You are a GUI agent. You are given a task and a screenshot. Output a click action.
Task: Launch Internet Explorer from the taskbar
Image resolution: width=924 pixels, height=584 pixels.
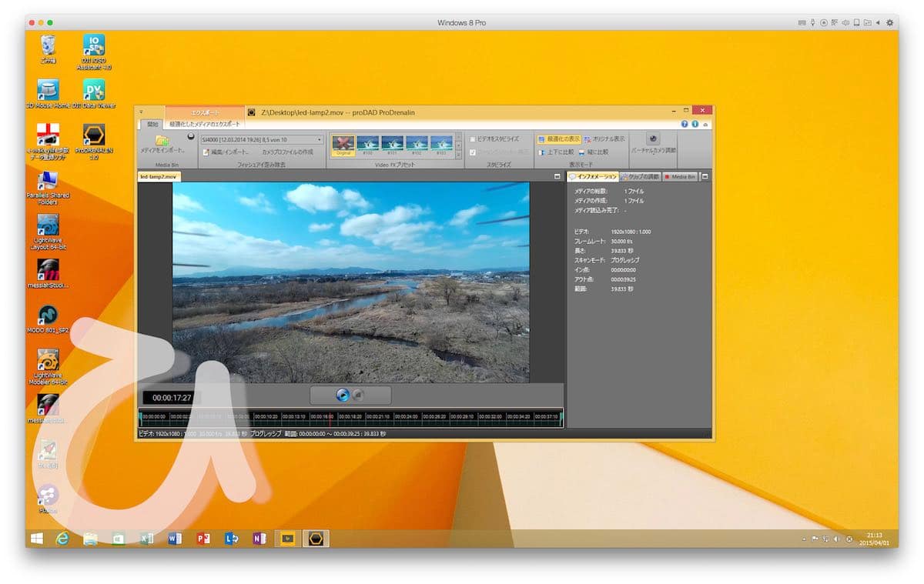62,539
